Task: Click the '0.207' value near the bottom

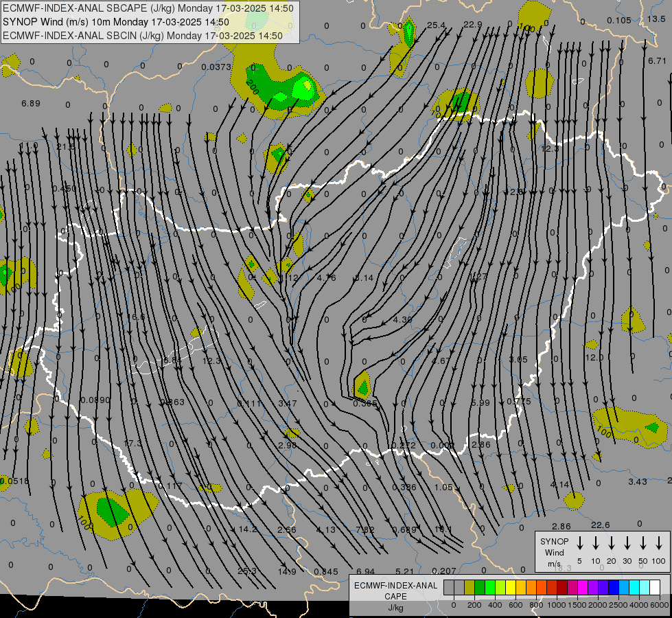Action: pyautogui.click(x=444, y=571)
